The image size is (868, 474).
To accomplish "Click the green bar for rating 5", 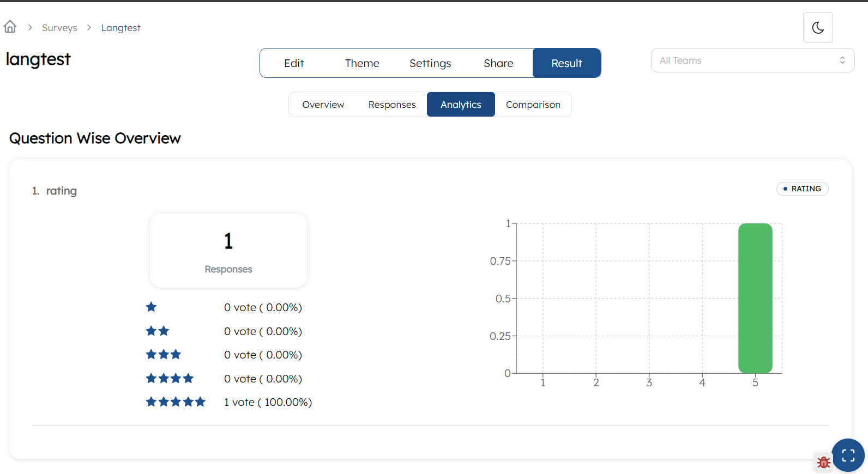I will coord(755,298).
